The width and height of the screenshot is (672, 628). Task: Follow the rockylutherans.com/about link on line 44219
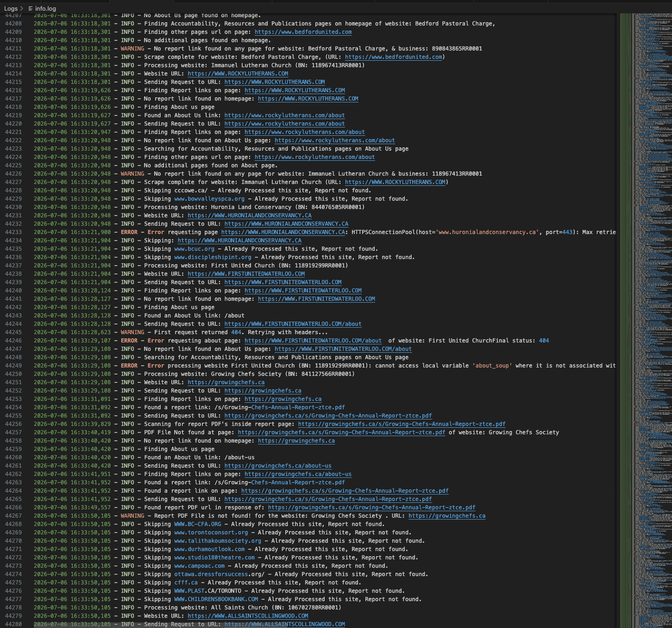pyautogui.click(x=284, y=115)
